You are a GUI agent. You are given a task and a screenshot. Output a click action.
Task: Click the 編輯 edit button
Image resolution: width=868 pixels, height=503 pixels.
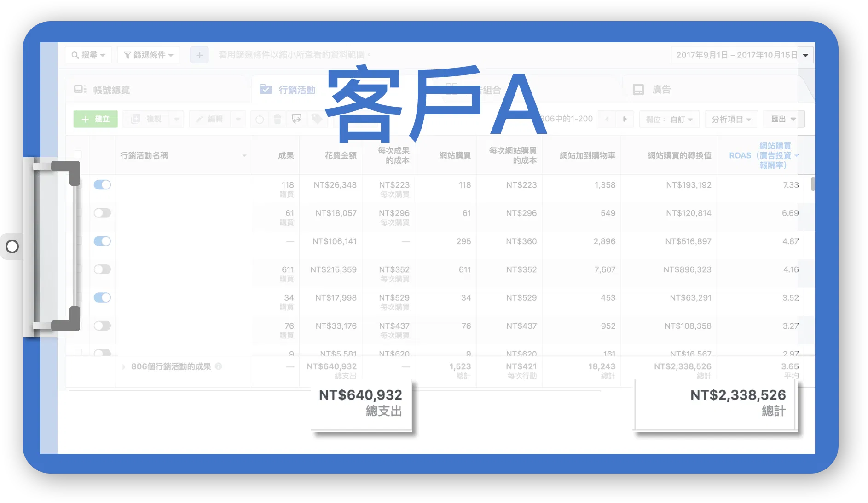210,120
